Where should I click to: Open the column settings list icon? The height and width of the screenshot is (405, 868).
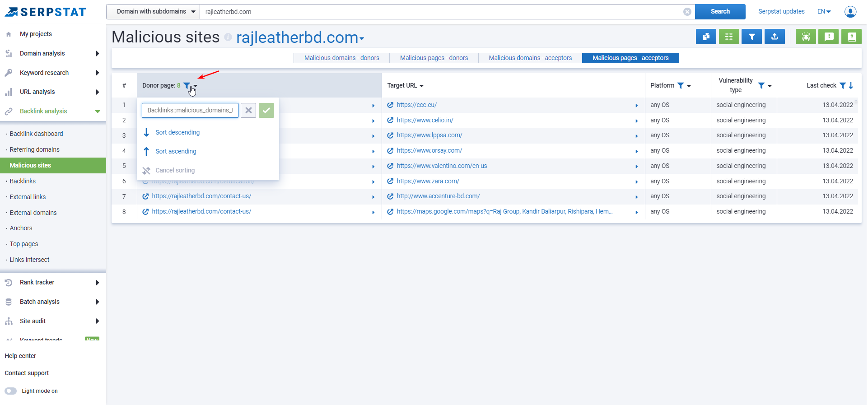pyautogui.click(x=728, y=37)
